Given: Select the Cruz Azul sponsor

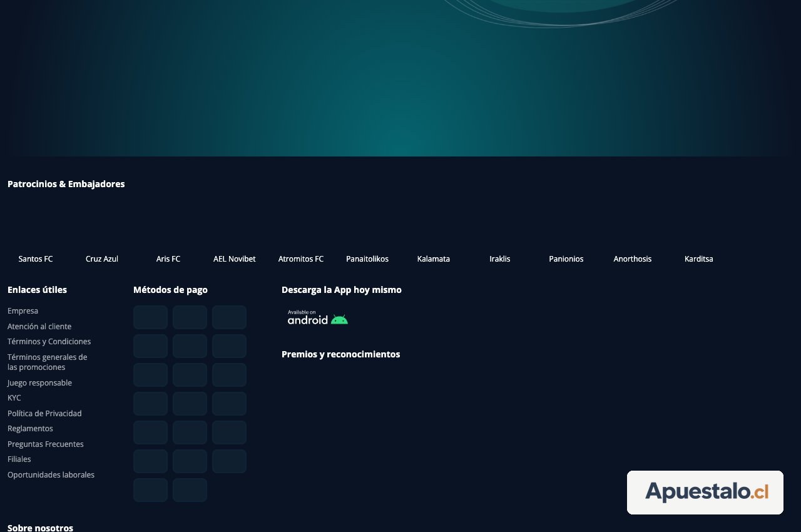Looking at the screenshot, I should pyautogui.click(x=102, y=259).
